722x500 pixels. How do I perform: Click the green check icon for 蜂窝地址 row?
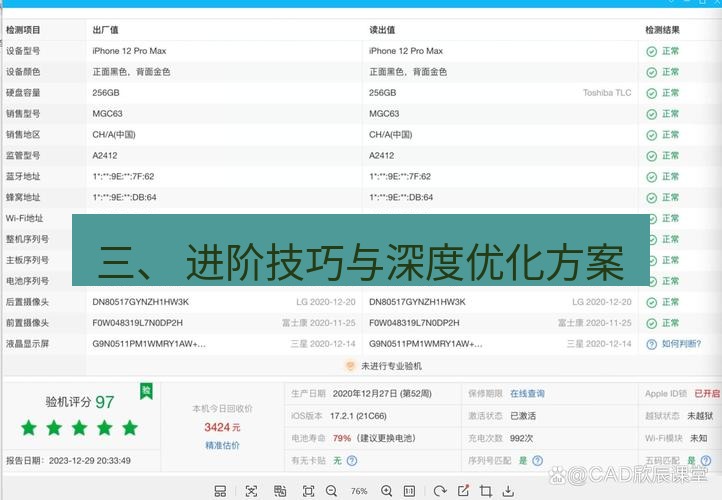[x=651, y=198]
